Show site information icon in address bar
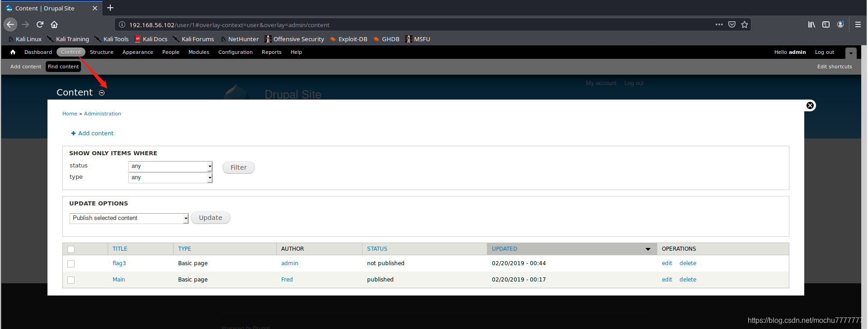Image resolution: width=868 pixels, height=329 pixels. coord(122,24)
